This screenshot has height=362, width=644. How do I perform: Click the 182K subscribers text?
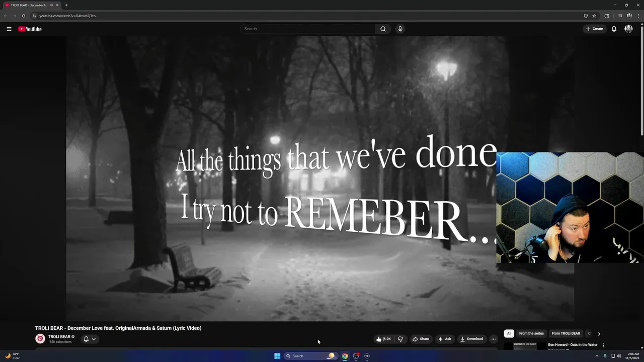(60, 342)
